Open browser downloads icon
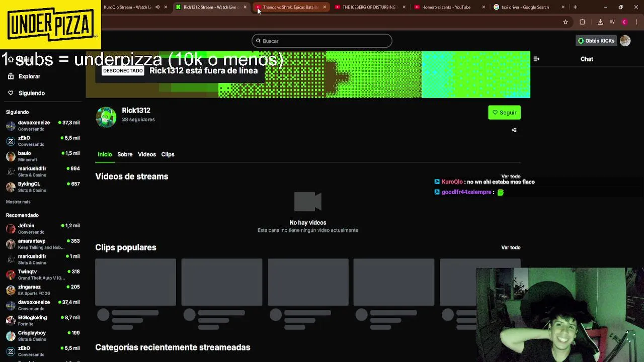644x362 pixels. (600, 22)
